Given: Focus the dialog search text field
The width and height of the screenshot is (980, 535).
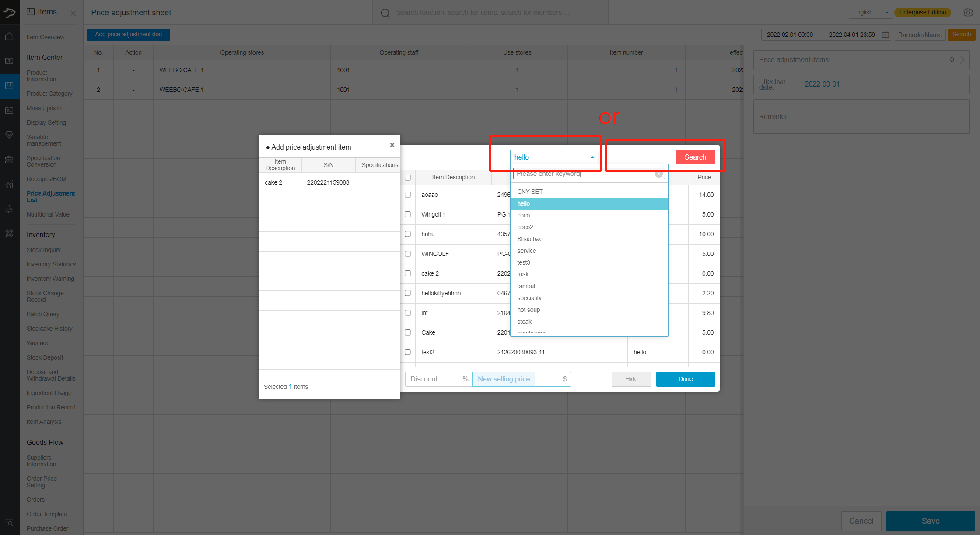Looking at the screenshot, I should 642,157.
